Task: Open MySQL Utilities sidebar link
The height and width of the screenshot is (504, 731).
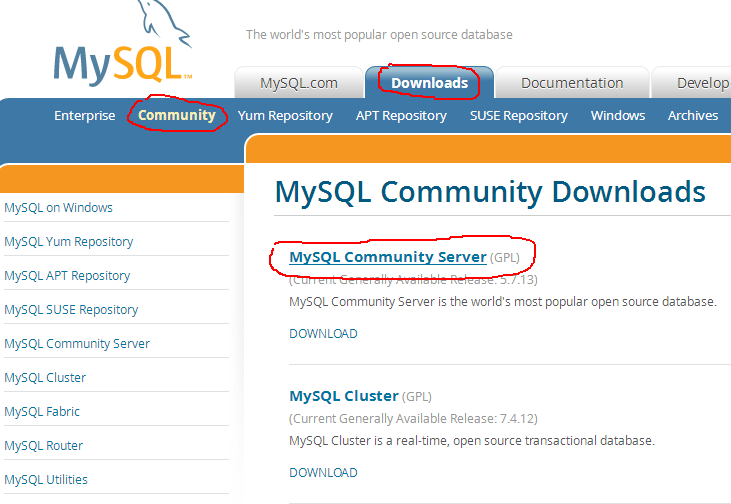Action: point(46,480)
